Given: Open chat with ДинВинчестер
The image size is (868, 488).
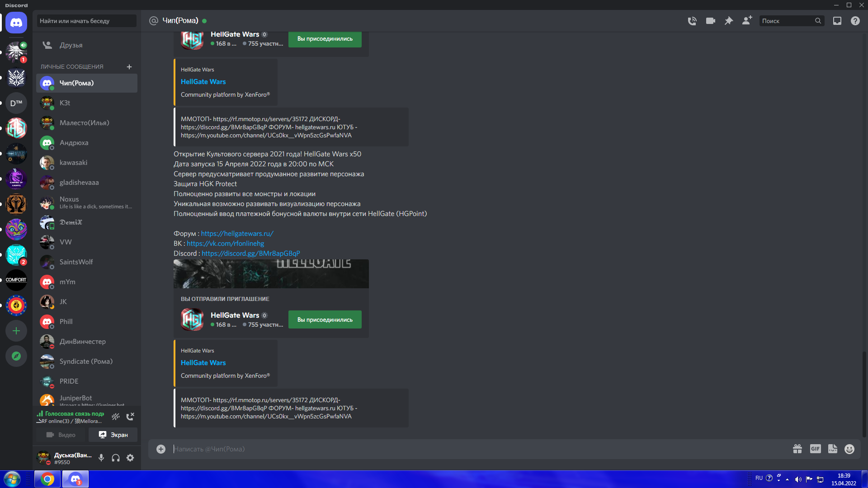Looking at the screenshot, I should pos(87,342).
